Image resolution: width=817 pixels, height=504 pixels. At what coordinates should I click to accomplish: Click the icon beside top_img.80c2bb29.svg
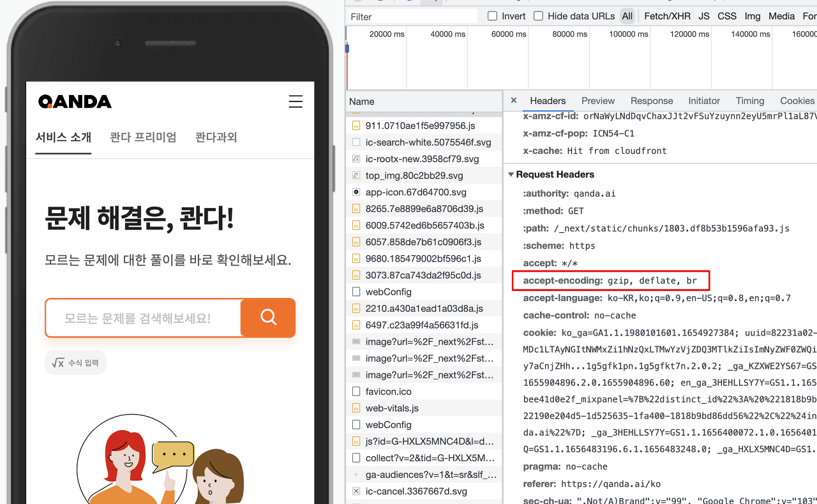(356, 175)
